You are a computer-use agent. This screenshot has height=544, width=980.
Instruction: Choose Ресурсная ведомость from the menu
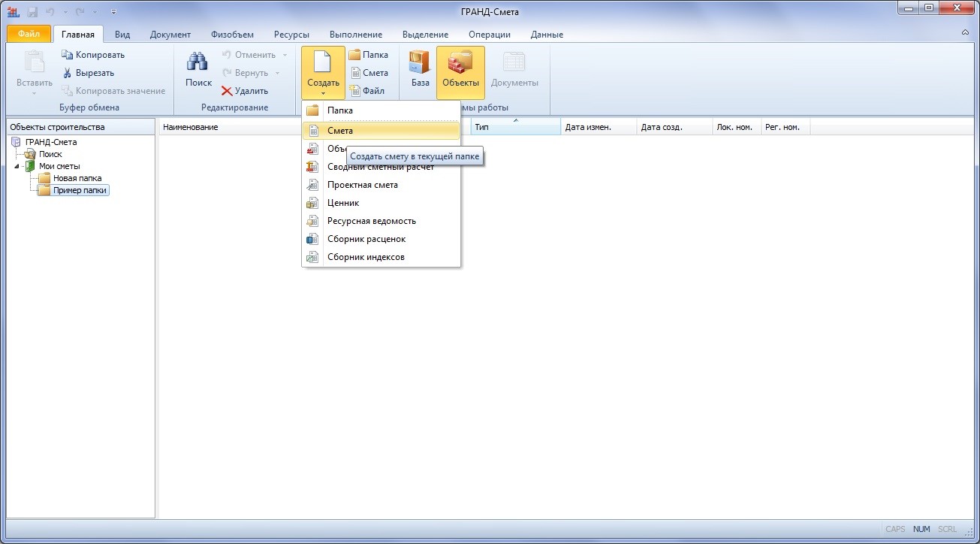click(381, 221)
